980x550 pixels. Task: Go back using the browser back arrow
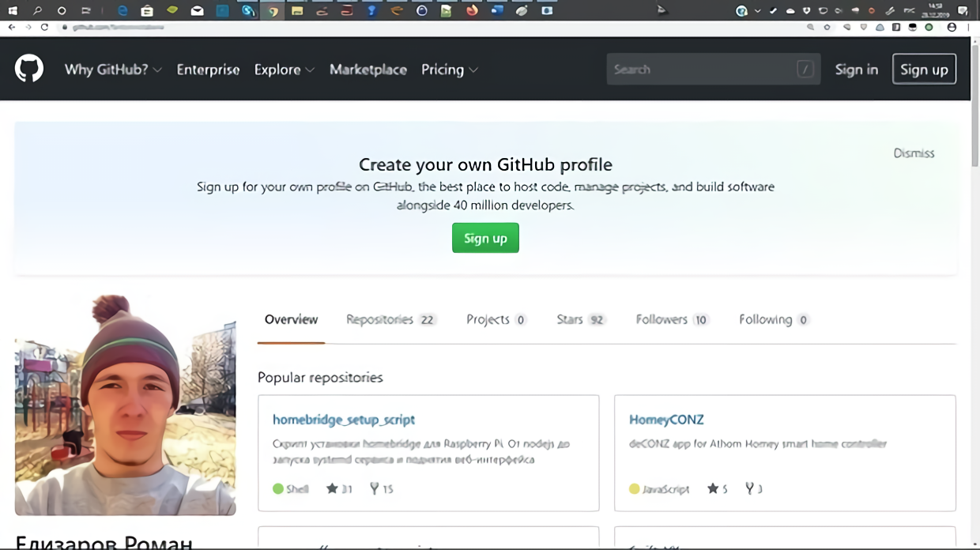point(11,27)
